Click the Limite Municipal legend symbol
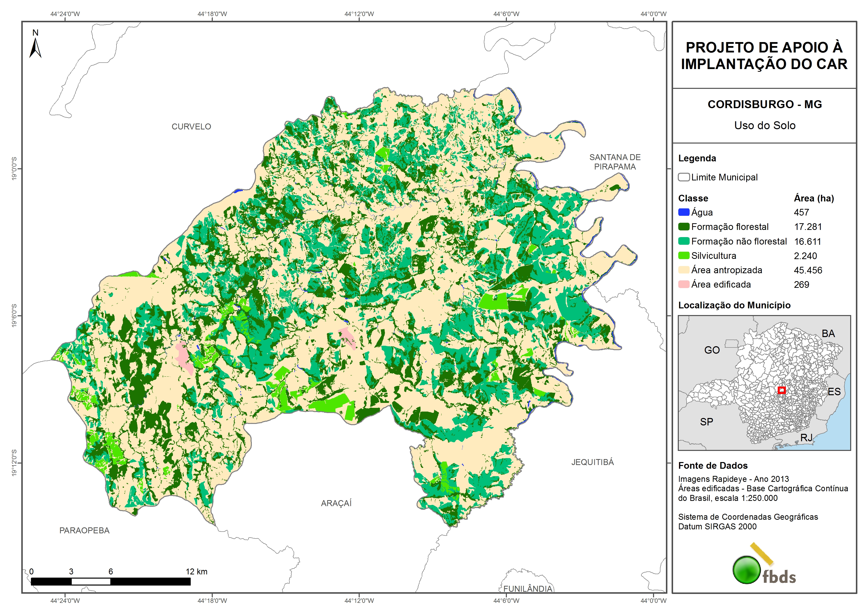The height and width of the screenshot is (614, 868). coord(683,177)
